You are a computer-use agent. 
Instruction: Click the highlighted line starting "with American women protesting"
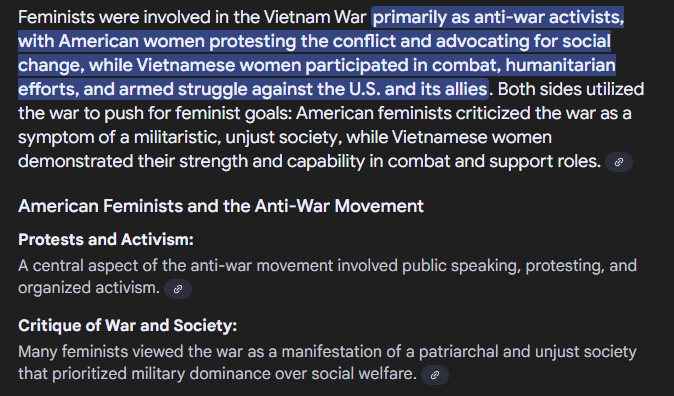(x=314, y=41)
